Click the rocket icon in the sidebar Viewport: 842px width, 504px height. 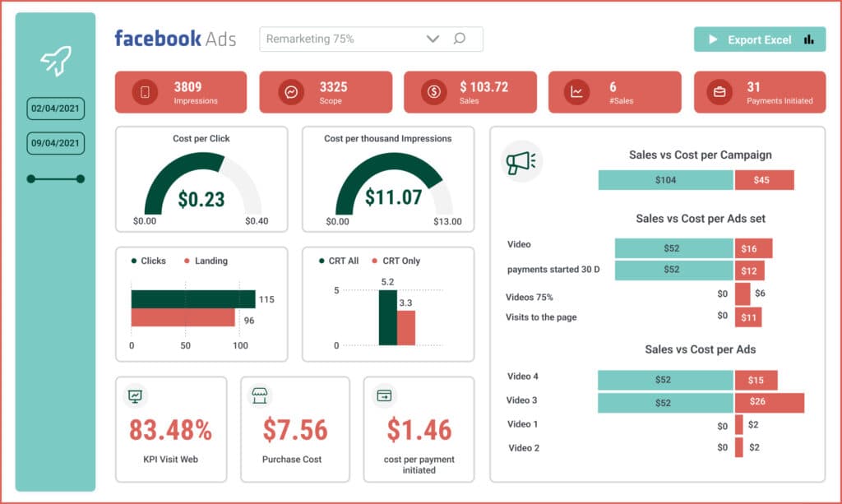(x=56, y=61)
